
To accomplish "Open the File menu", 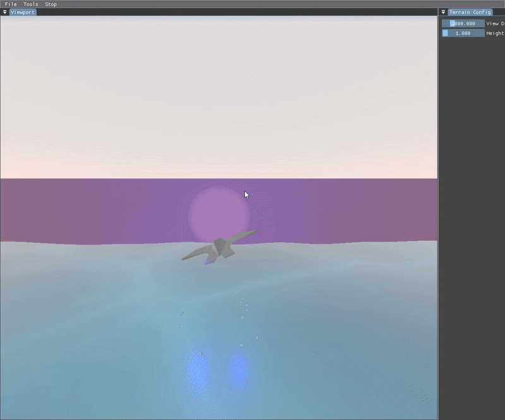I will (11, 4).
